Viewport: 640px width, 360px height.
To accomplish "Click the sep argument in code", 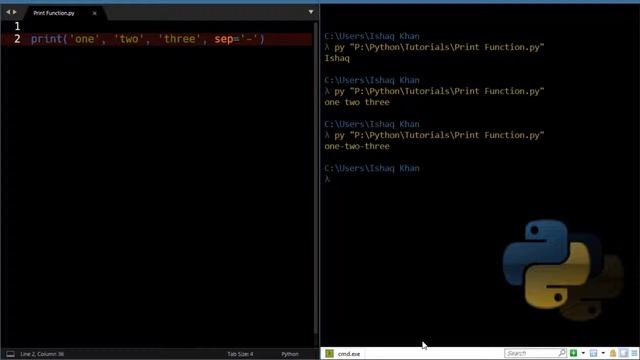I will point(224,39).
